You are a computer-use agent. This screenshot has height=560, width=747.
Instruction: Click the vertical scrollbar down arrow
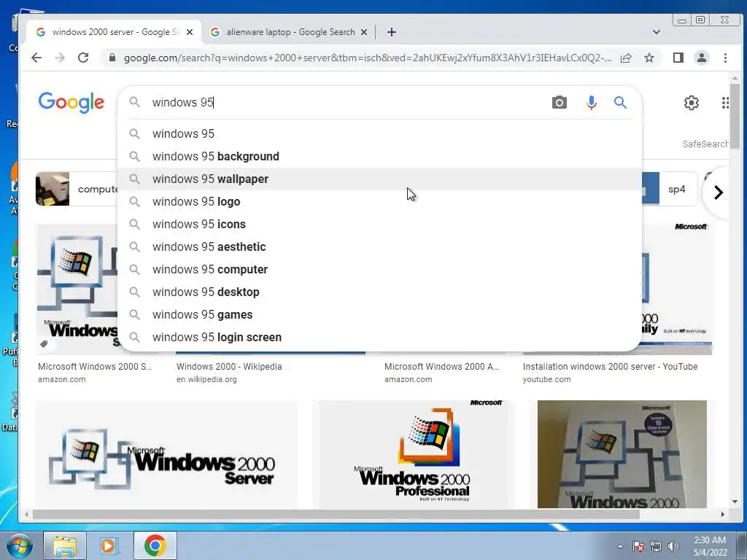click(x=735, y=502)
